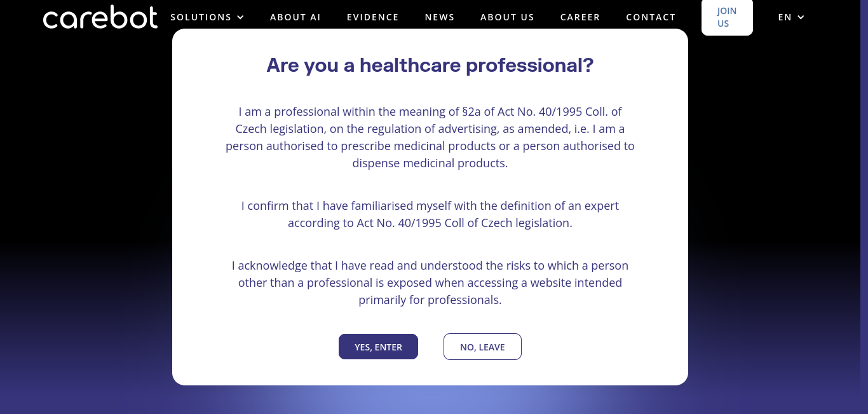Click the Join Us button

tap(727, 17)
